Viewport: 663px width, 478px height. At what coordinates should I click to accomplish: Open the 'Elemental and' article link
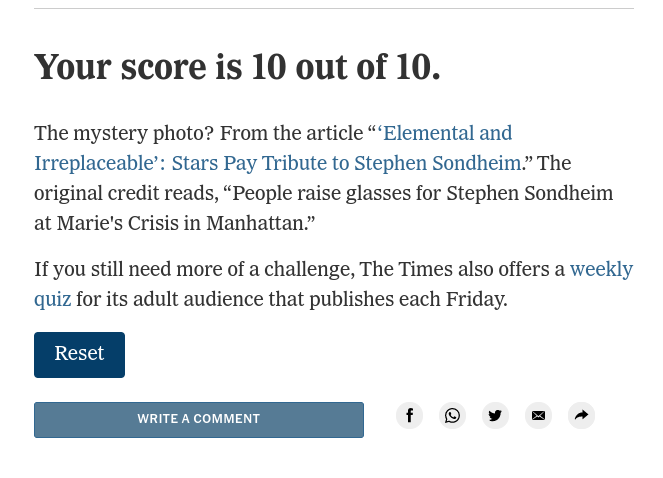[446, 133]
